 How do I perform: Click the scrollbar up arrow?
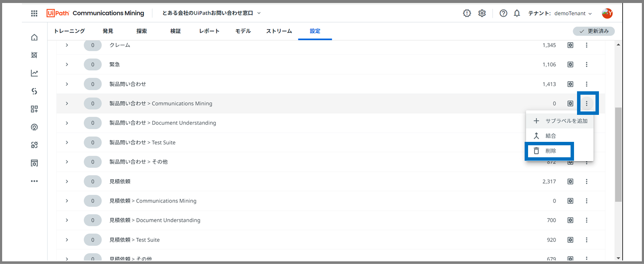point(618,45)
